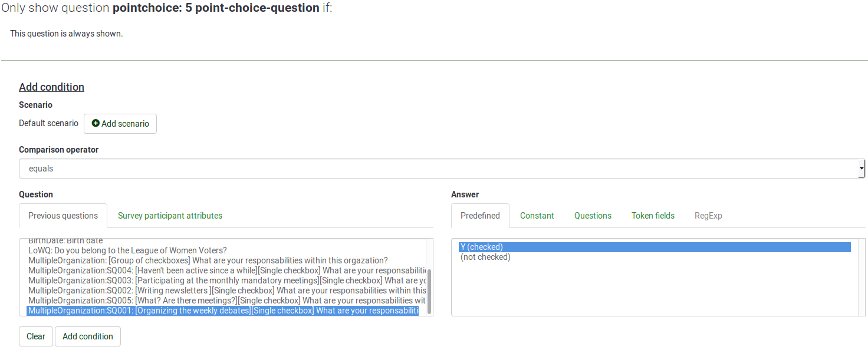Open the Comparison operator dropdown

[x=441, y=169]
